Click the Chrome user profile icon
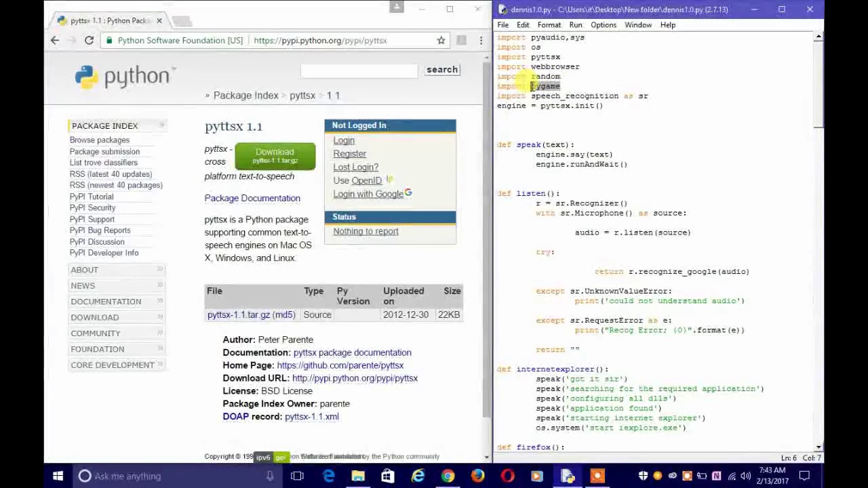 [x=397, y=7]
